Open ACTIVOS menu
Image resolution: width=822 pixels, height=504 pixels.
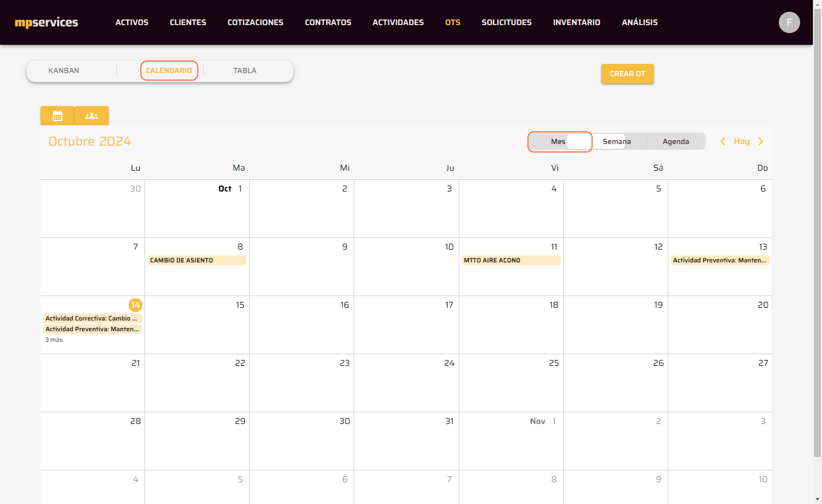(x=132, y=22)
